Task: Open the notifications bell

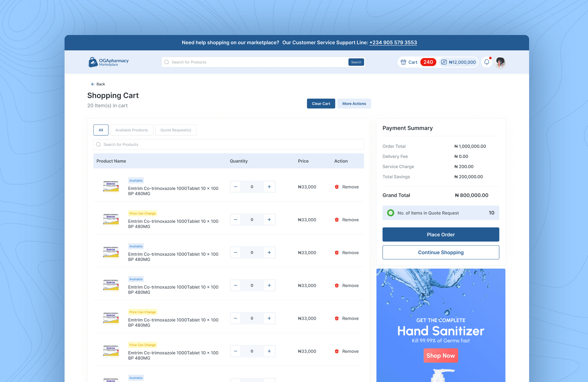Action: click(487, 62)
